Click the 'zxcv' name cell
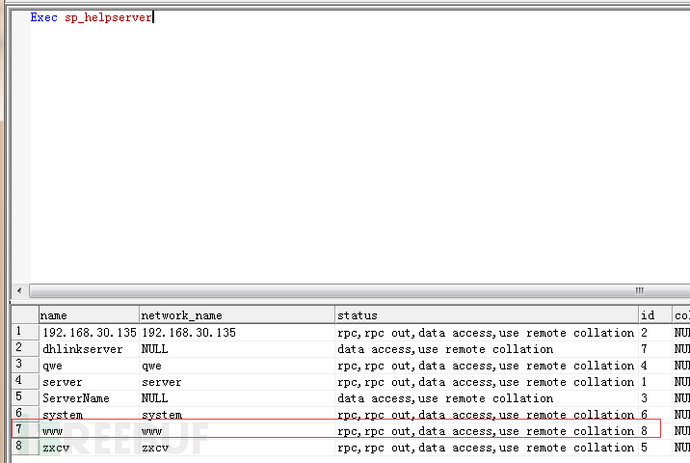Screen dimensions: 690x463 89,447
